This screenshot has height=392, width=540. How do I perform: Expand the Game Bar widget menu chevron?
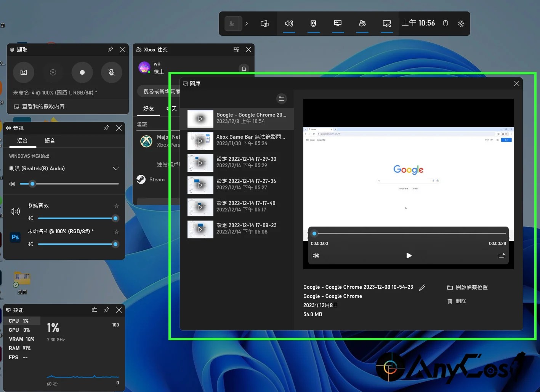(247, 24)
